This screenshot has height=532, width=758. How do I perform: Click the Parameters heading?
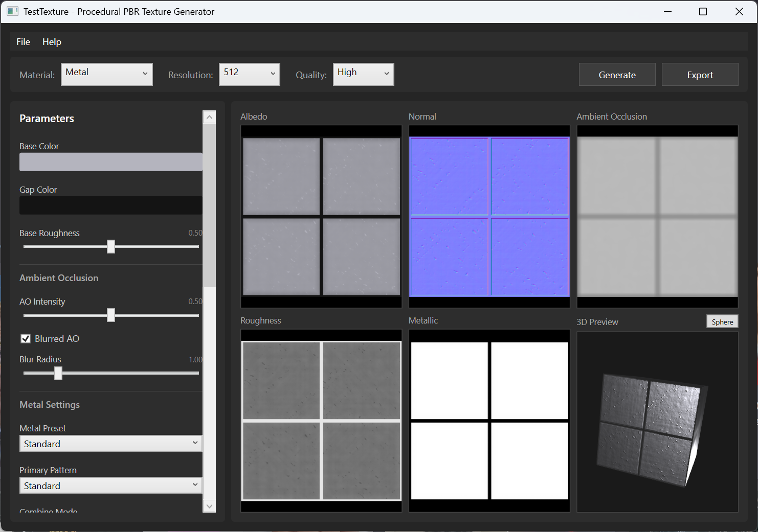click(47, 119)
